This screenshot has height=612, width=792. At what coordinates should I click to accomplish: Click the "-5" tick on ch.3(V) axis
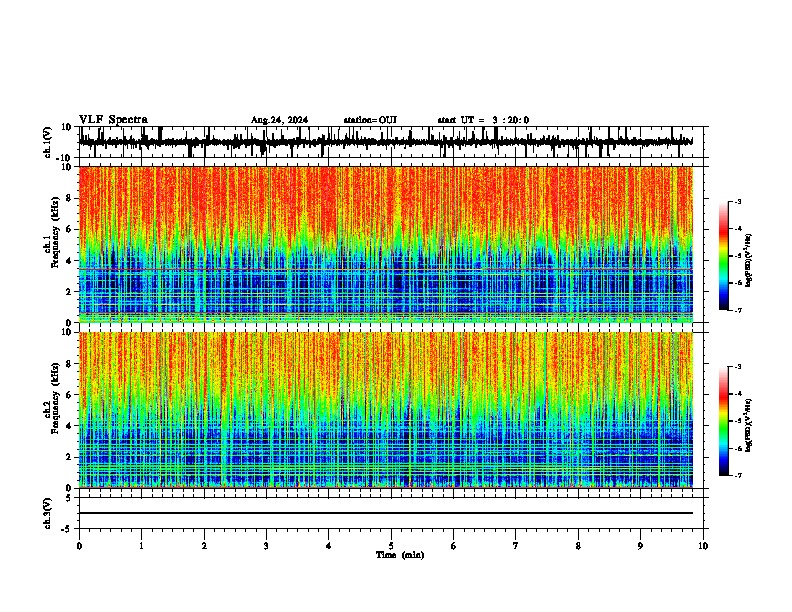(67, 529)
